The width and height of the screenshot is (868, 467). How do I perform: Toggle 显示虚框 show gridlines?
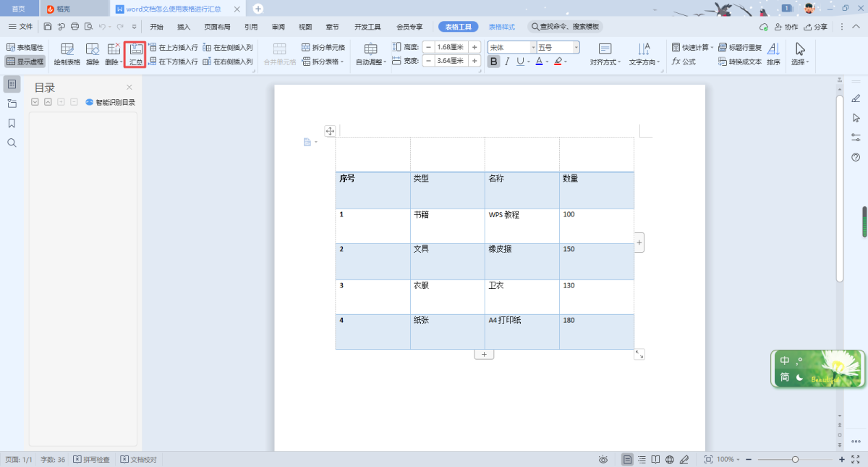point(25,62)
